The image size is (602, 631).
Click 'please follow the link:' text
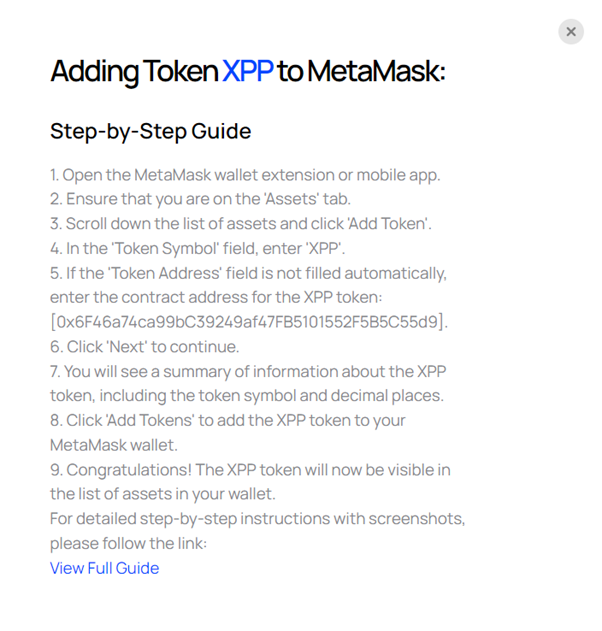tap(128, 543)
